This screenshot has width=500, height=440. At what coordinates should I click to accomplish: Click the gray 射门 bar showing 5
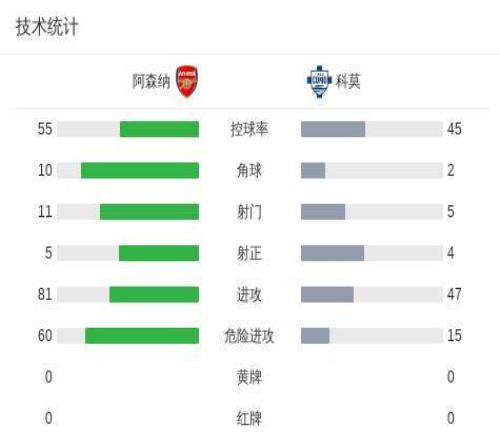[x=323, y=212]
